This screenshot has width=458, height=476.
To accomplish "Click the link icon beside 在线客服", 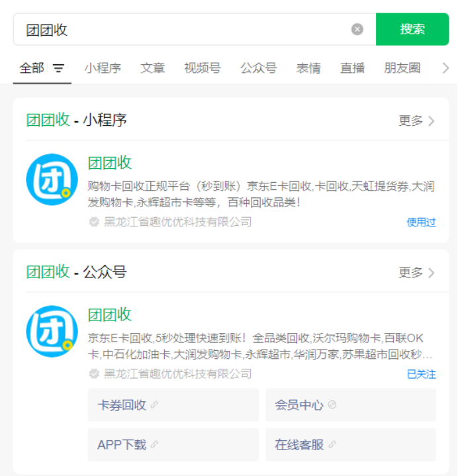I will (x=332, y=444).
